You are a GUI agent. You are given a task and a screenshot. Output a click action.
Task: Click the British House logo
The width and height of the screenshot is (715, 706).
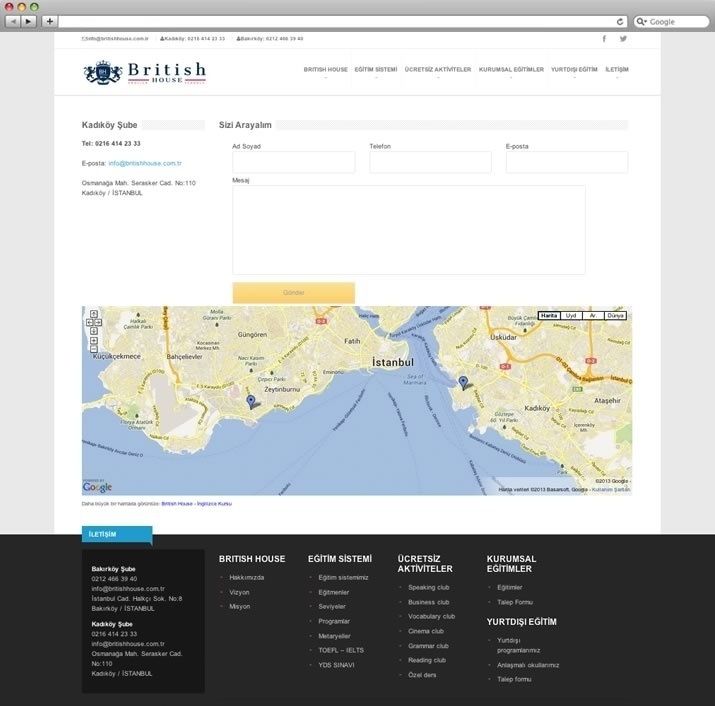(145, 73)
